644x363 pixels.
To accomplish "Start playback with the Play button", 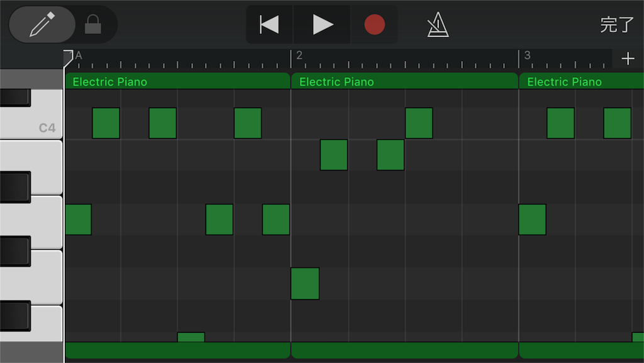I will 323,25.
